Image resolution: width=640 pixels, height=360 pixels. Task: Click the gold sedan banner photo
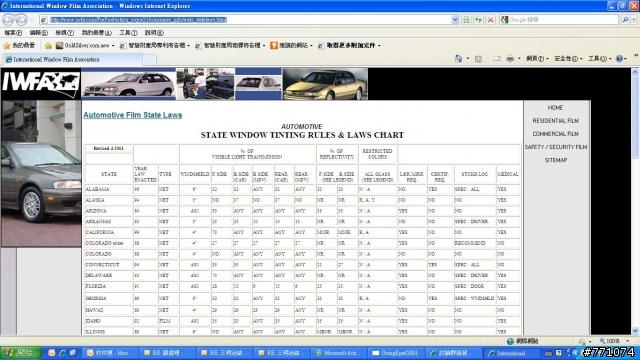(x=325, y=84)
